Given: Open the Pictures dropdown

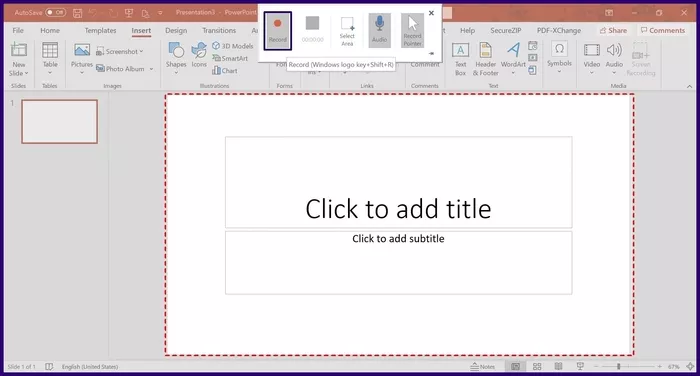Looking at the screenshot, I should click(x=82, y=58).
